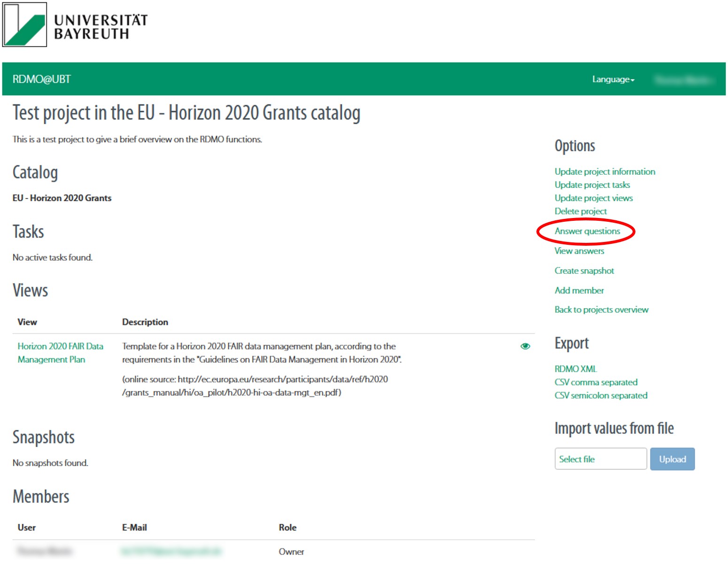Select the project title heading text
Screen dimensions: 728x568
(186, 113)
